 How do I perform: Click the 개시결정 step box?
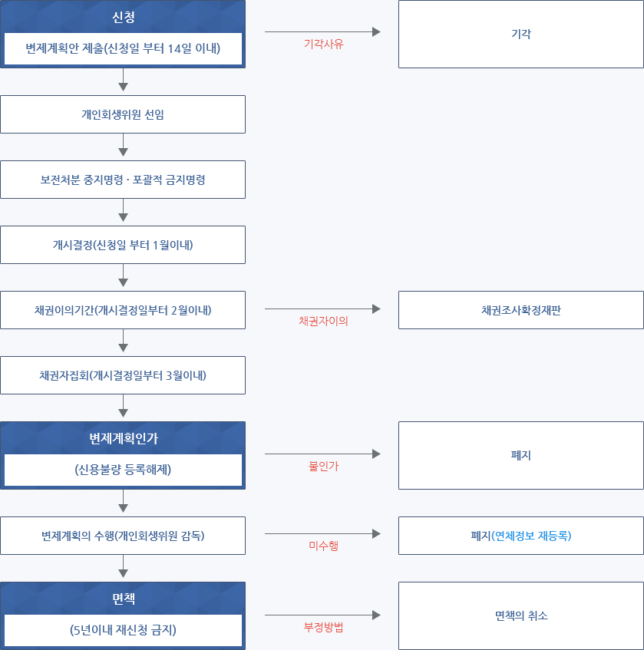point(123,245)
